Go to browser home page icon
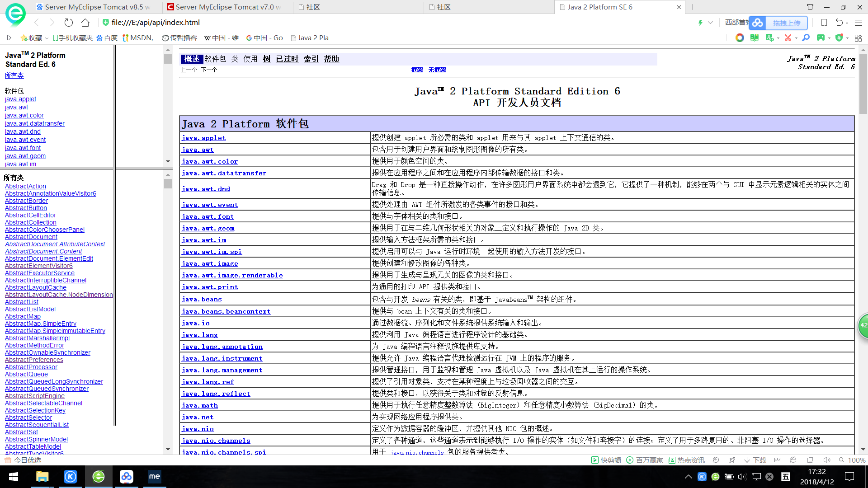The width and height of the screenshot is (868, 488). coord(85,23)
